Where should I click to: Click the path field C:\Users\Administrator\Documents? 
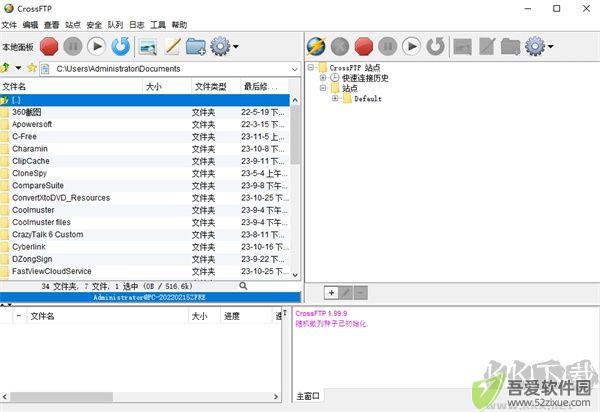point(168,69)
